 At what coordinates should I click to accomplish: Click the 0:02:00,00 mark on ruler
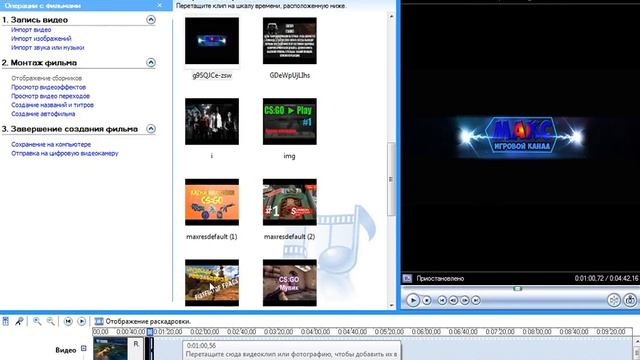coord(204,332)
